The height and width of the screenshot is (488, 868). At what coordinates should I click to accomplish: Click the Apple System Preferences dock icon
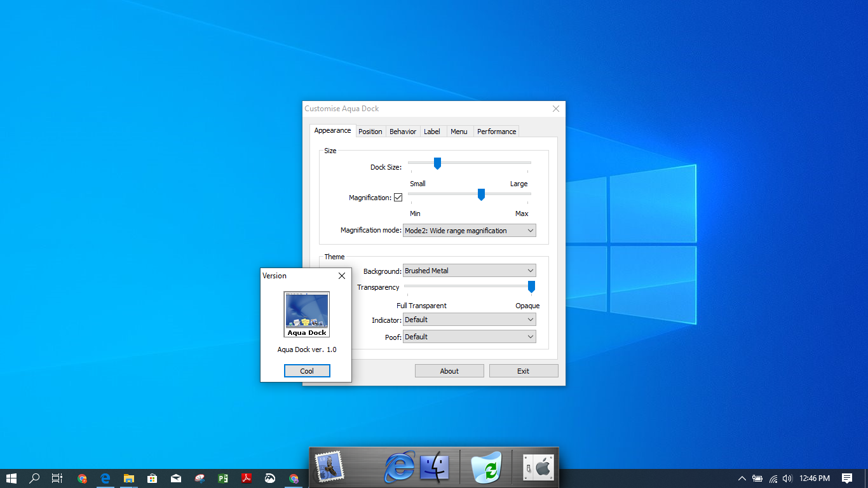tap(538, 468)
